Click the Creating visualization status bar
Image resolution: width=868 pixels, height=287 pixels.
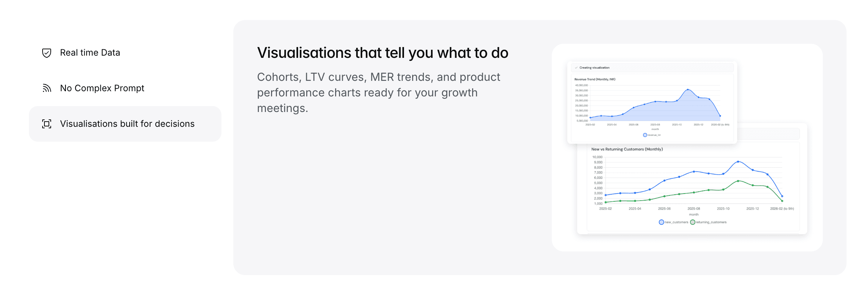[652, 68]
